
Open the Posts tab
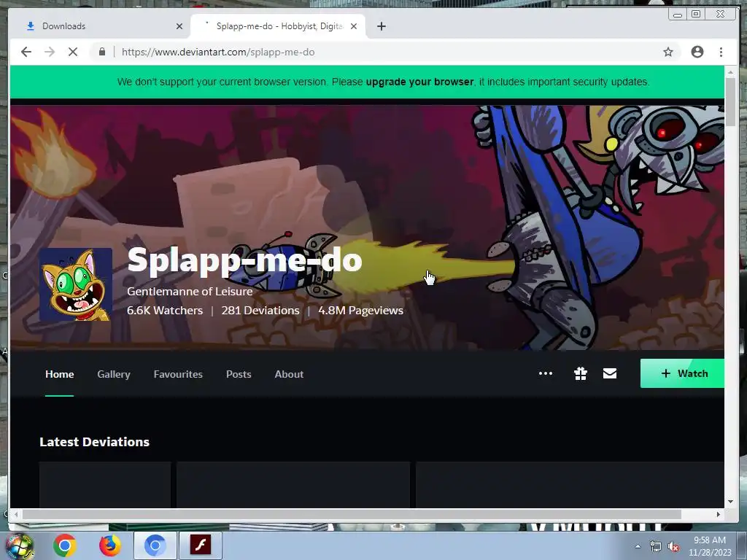[x=239, y=374]
